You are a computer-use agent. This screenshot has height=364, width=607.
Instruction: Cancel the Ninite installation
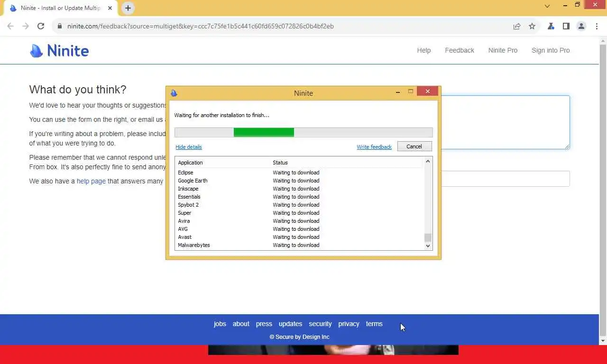(x=414, y=146)
